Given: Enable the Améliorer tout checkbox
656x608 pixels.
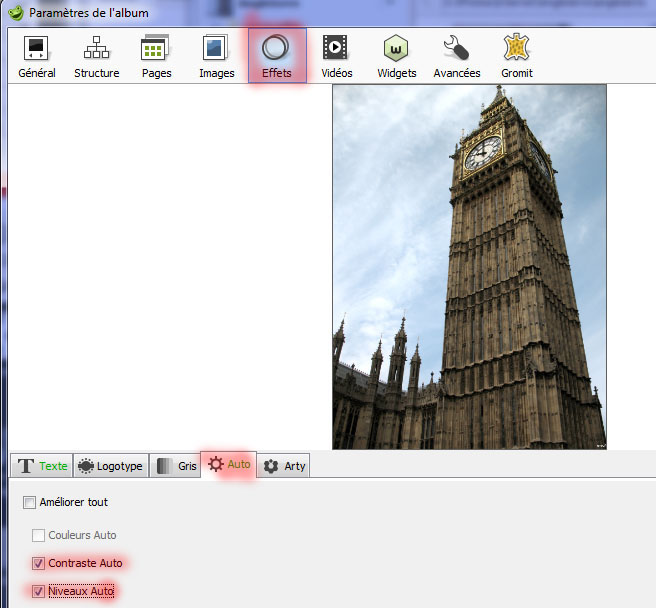Looking at the screenshot, I should coord(29,502).
